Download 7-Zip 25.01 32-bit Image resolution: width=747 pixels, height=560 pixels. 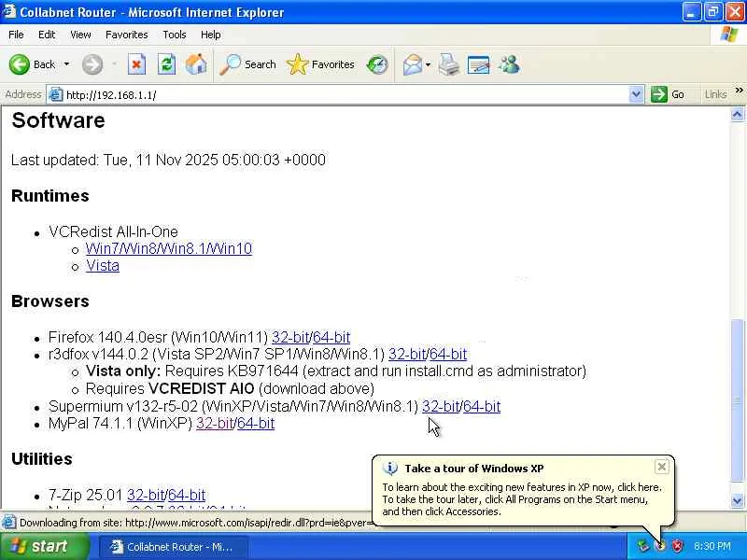146,496
